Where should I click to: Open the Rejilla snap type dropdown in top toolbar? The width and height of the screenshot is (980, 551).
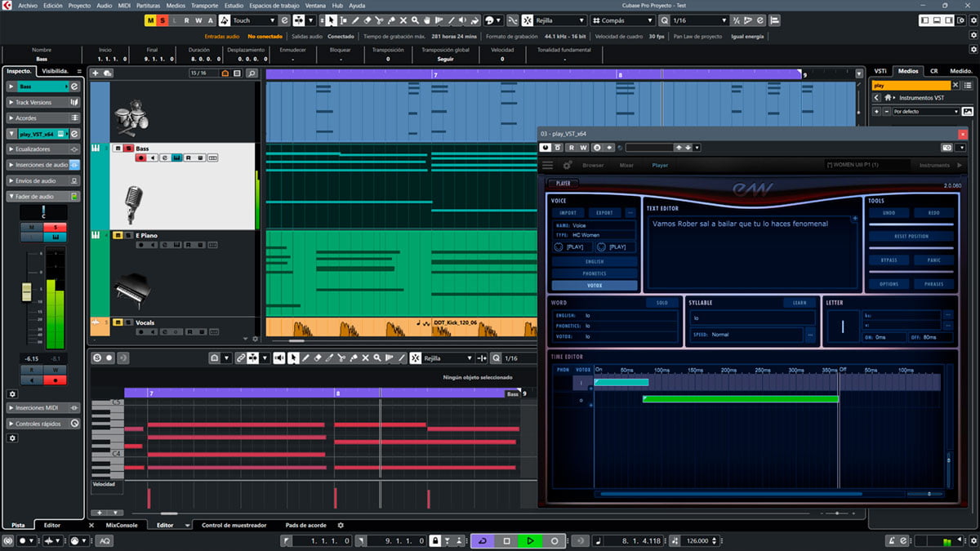[x=560, y=20]
